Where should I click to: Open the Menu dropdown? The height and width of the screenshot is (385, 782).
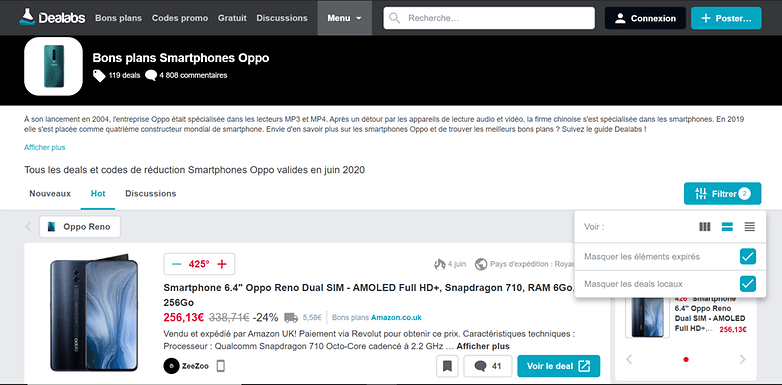pyautogui.click(x=345, y=18)
